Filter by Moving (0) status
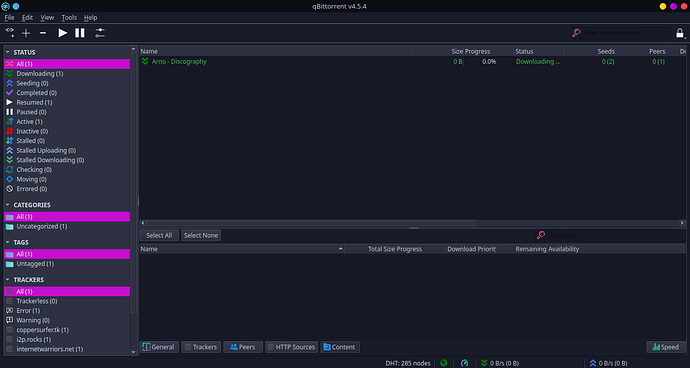 67,179
